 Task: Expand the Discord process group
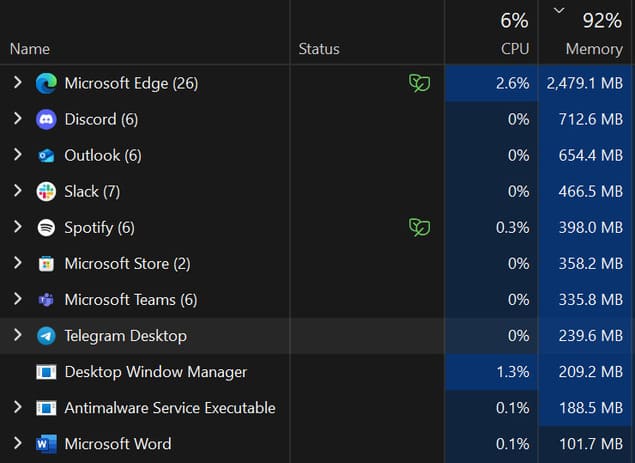tap(17, 118)
